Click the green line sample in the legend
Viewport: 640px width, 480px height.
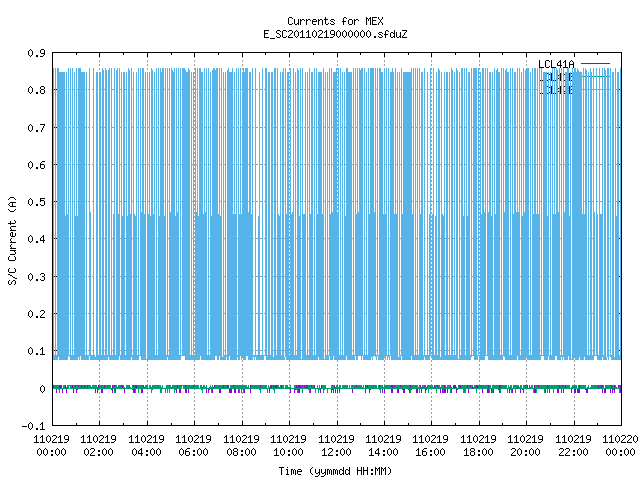tap(595, 76)
